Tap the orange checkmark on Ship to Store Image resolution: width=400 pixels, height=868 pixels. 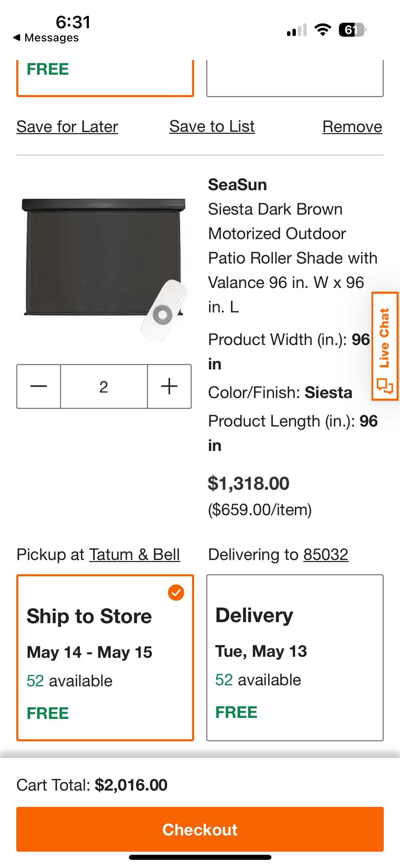click(176, 593)
